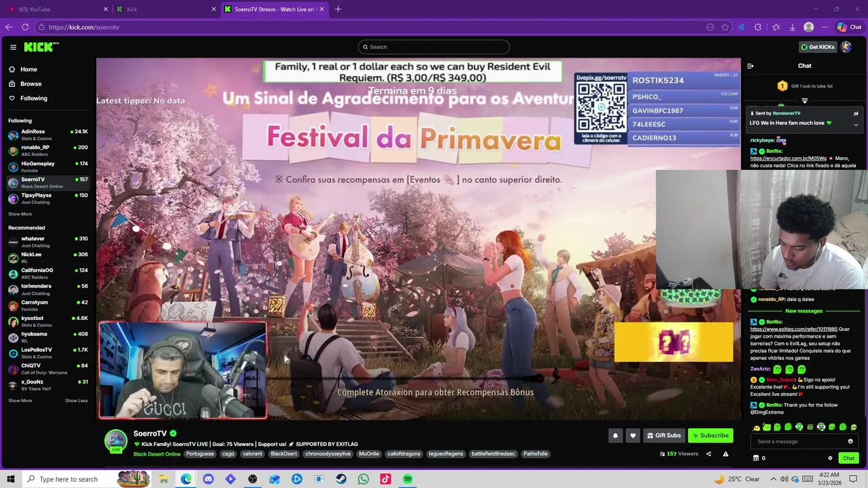Image resolution: width=868 pixels, height=488 pixels.
Task: Select the valorant stream tag
Action: pos(252,454)
